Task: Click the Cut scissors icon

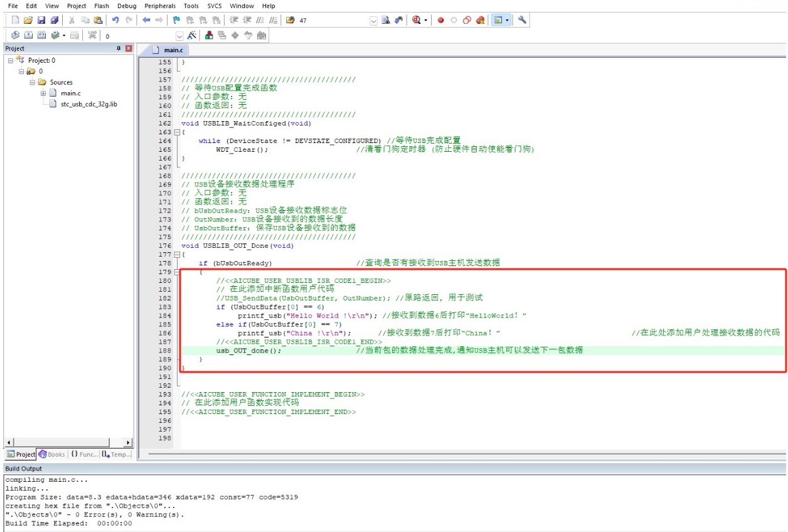Action: click(72, 20)
